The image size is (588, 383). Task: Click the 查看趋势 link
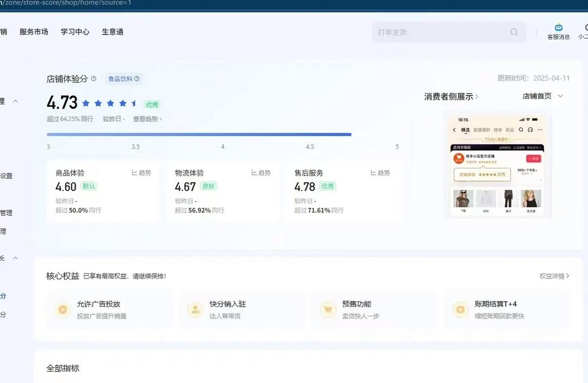coord(147,118)
